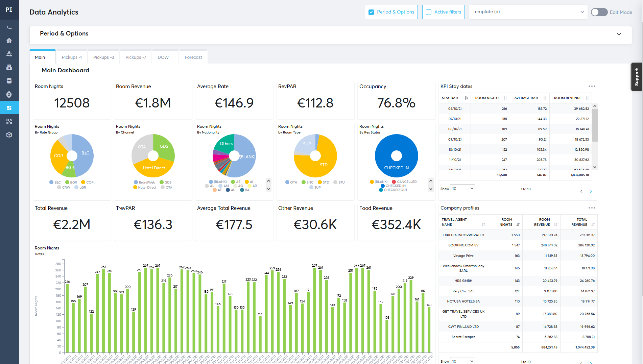Open the KPI Stay dates Show rows dropdown

(463, 189)
